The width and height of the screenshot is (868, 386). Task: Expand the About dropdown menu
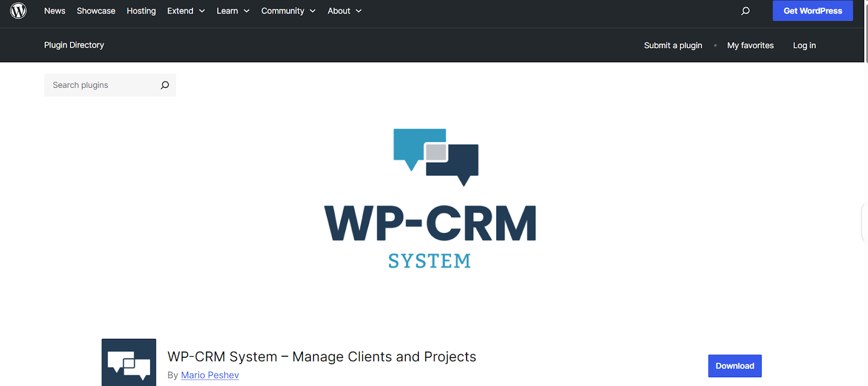(x=344, y=11)
